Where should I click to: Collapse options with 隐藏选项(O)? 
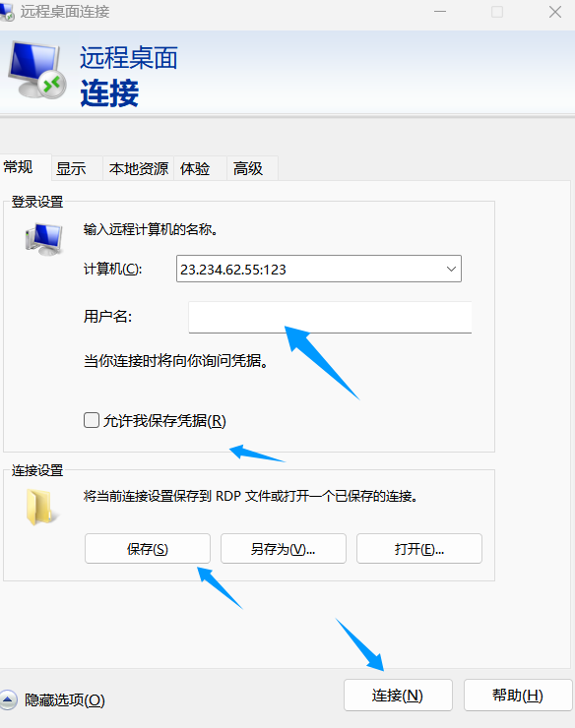(65, 699)
